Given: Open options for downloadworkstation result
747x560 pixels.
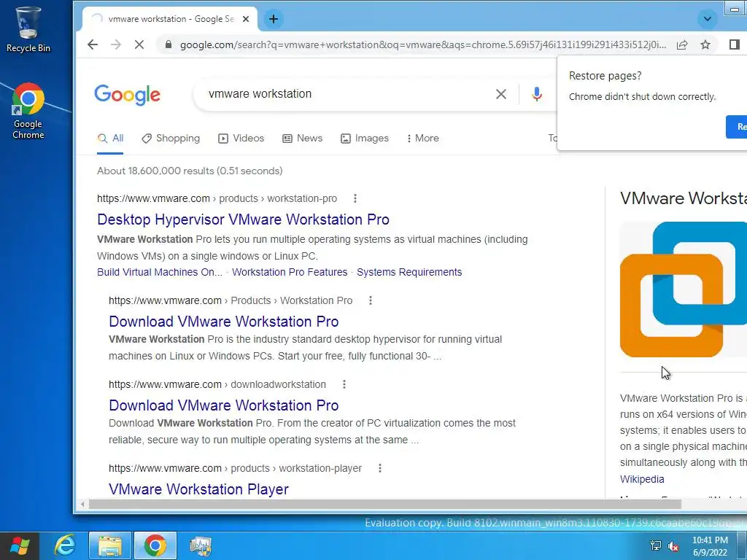Looking at the screenshot, I should 344,384.
